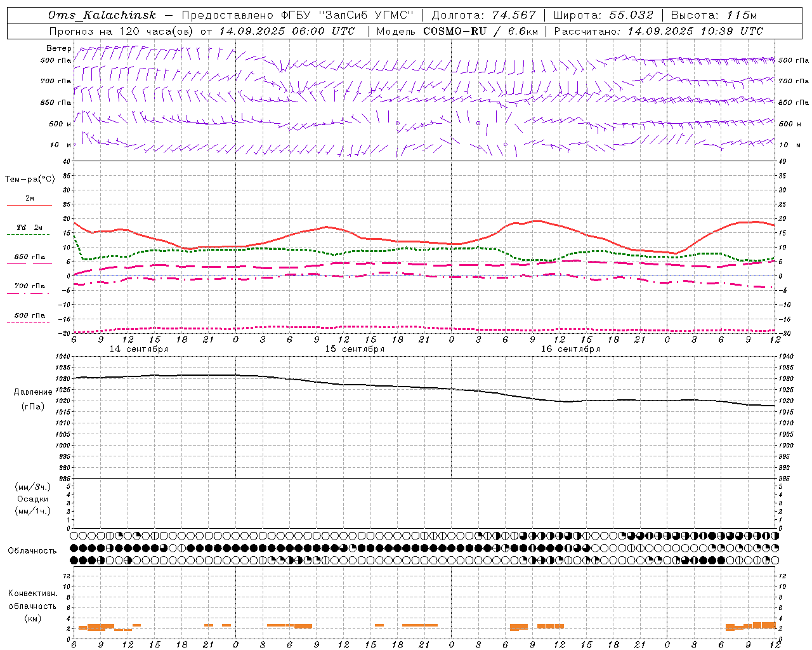The image size is (812, 650).
Task: Select the 850 гПа temperature legend entry
Action: point(30,257)
